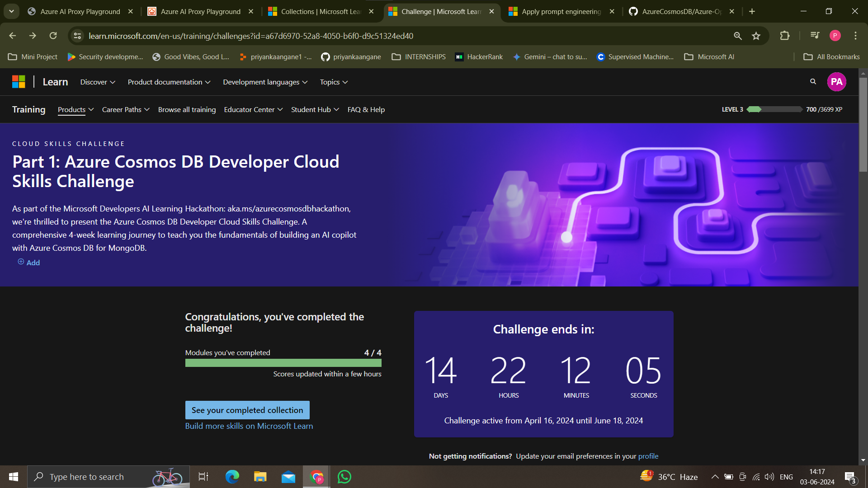Click the Microsoft logo icon
This screenshot has height=488, width=868.
(x=19, y=82)
